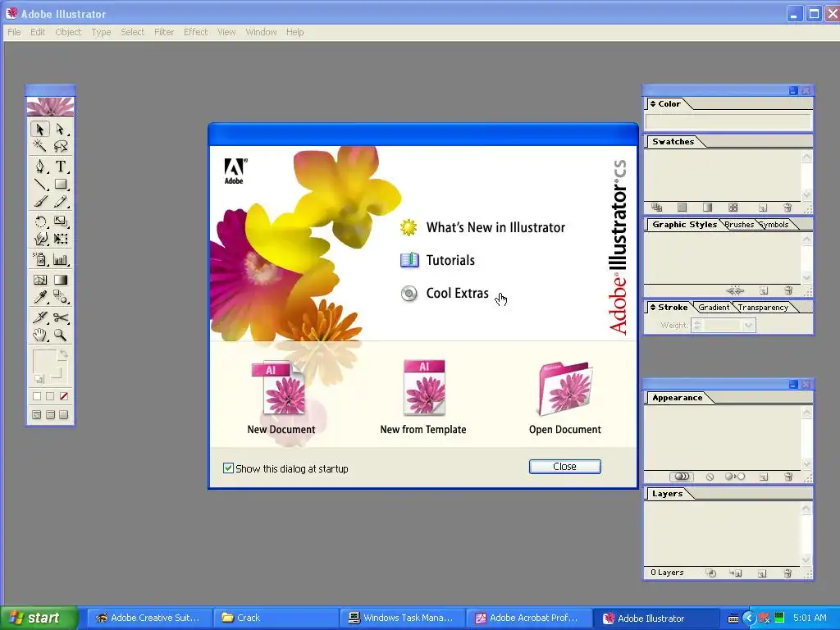Select the Pen tool
The width and height of the screenshot is (840, 630).
coord(39,167)
